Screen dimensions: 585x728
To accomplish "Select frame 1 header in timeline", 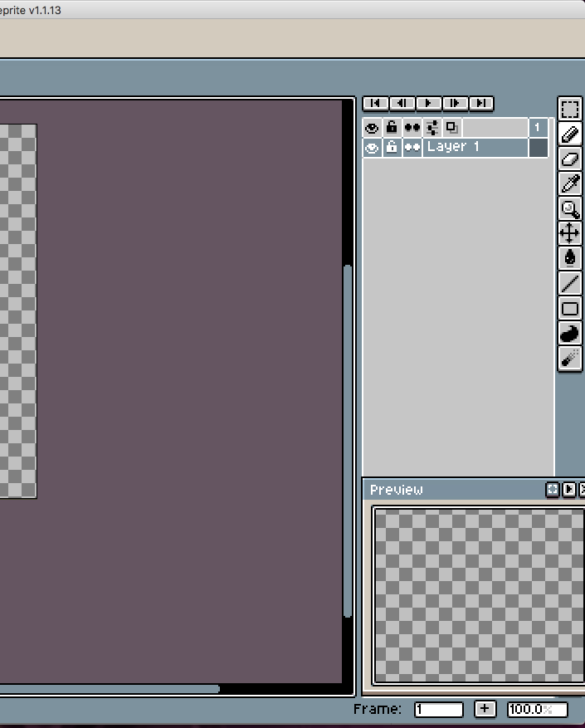I will coord(538,128).
